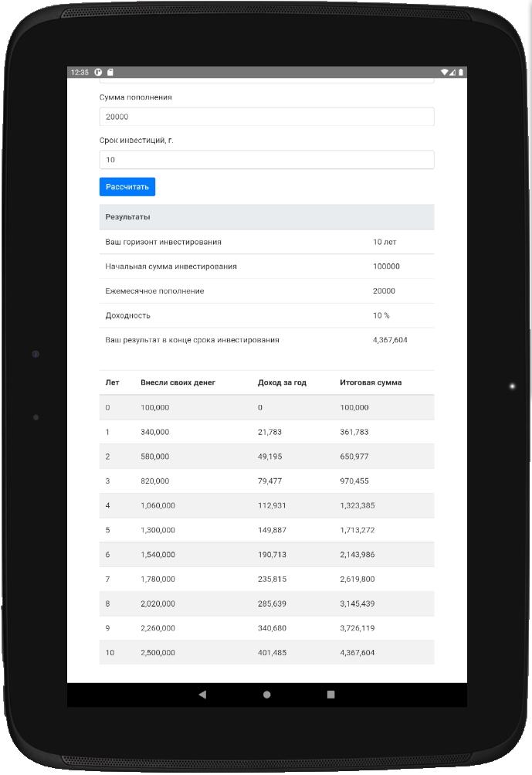Select cell 3,145,439 total value
Screen dimensions: 532x775
tap(357, 603)
